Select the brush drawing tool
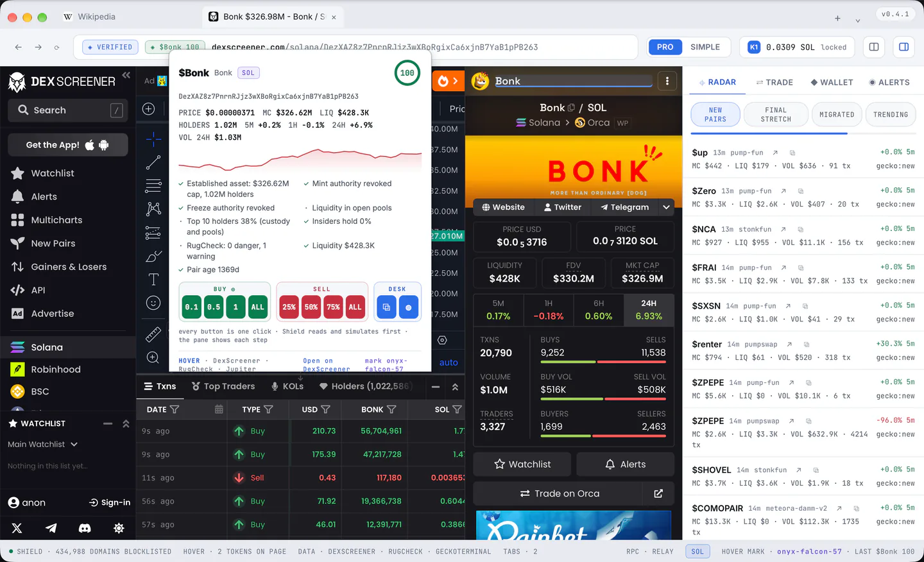This screenshot has width=924, height=562. pyautogui.click(x=153, y=256)
